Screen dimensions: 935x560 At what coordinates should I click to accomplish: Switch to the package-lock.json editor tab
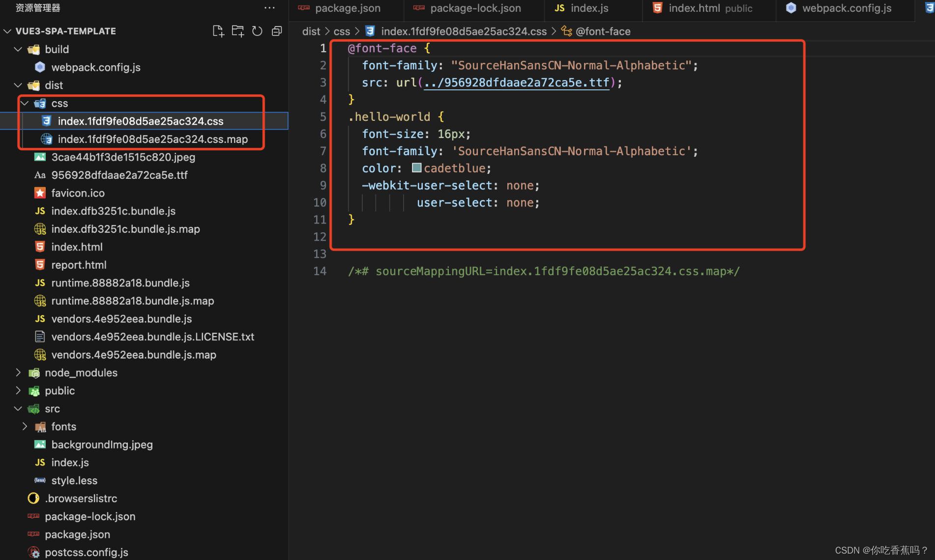474,8
